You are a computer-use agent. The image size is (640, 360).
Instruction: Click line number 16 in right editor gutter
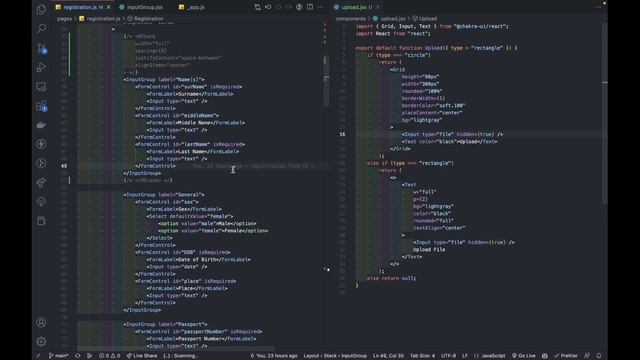(x=342, y=134)
